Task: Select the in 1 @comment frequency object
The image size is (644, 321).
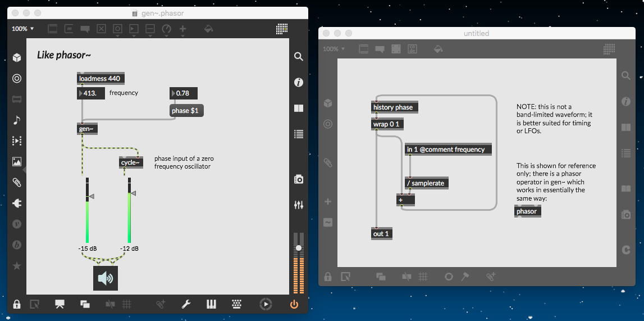Action: tap(448, 149)
